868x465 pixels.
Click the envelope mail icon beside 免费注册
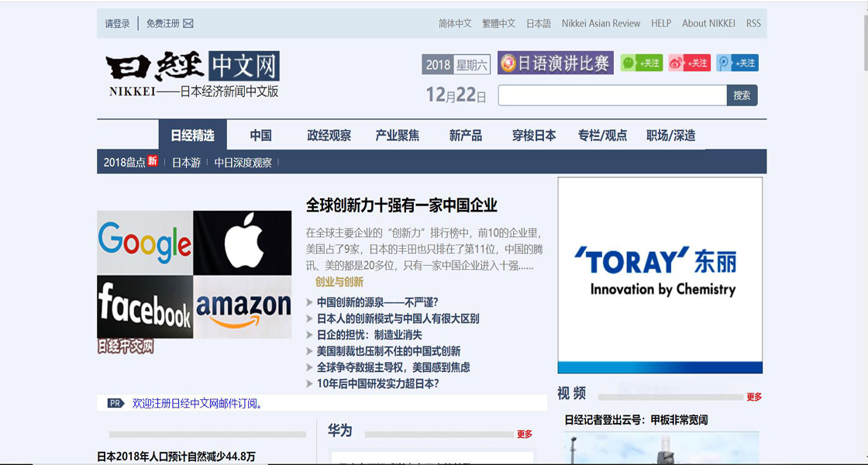click(188, 23)
